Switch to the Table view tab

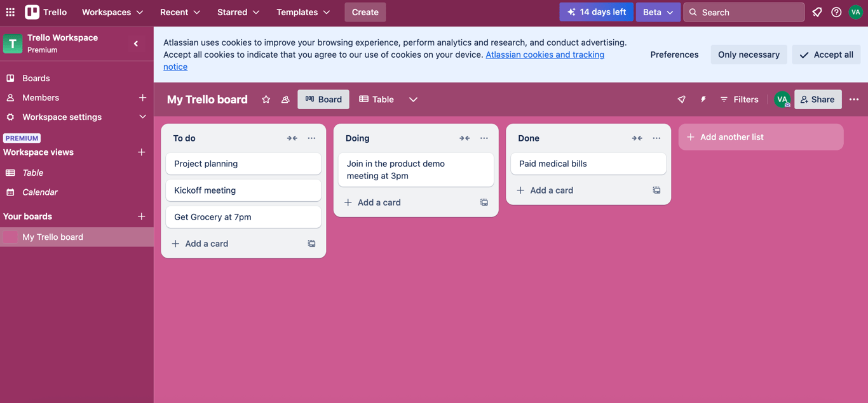(376, 100)
